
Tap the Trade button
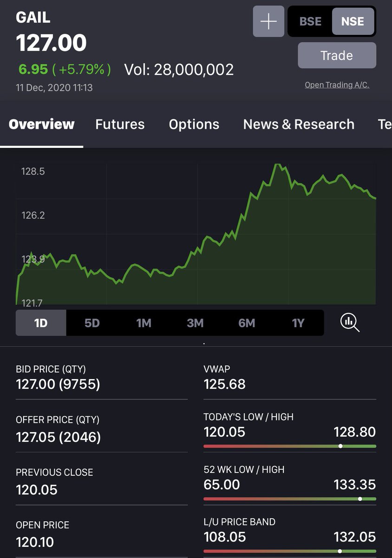337,55
